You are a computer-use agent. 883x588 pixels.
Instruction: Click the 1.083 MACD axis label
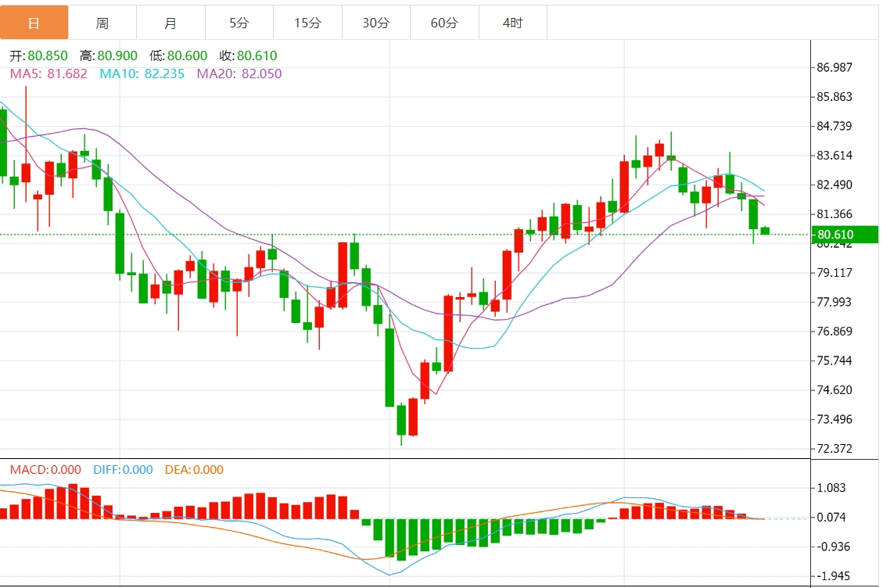[x=831, y=488]
